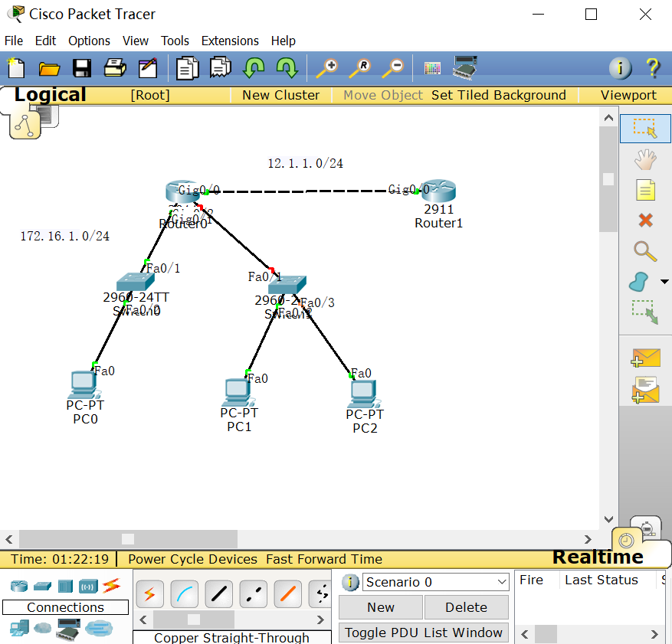Select the Draw Polygon shape tool
This screenshot has width=672, height=644.
(x=639, y=282)
